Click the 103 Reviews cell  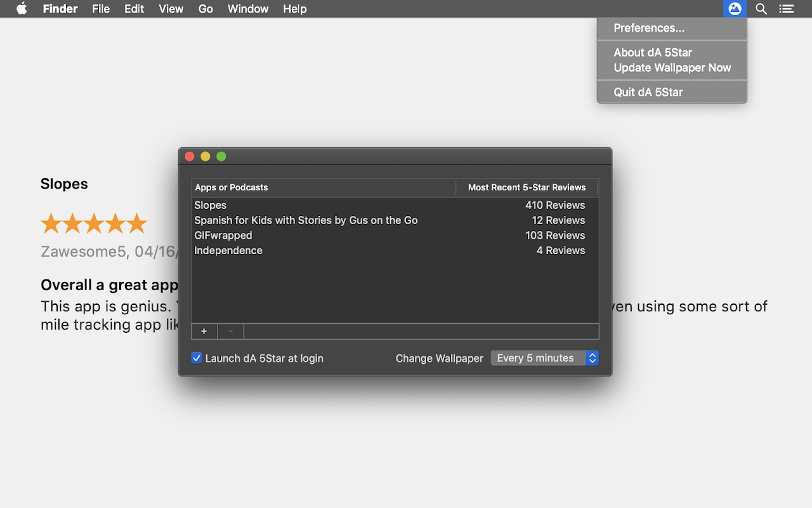[555, 236]
